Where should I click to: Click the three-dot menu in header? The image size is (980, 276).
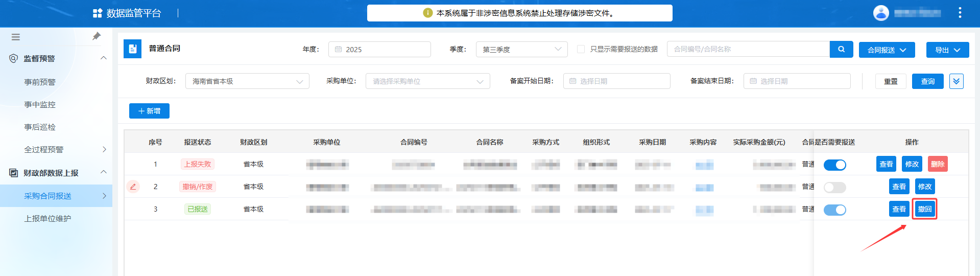coord(960,13)
